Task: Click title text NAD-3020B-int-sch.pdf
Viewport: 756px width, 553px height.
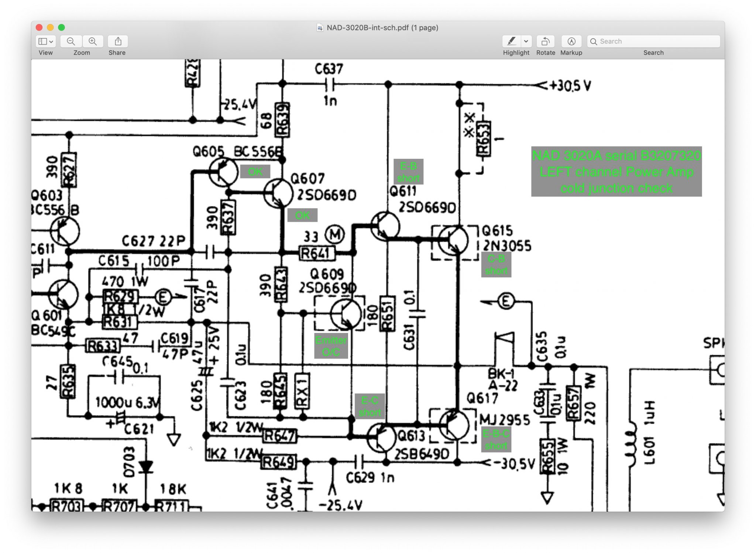Action: coord(368,28)
